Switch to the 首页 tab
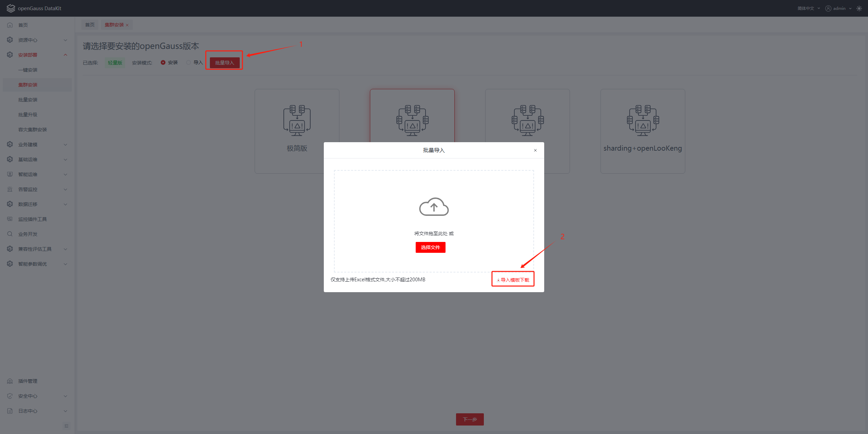Image resolution: width=868 pixels, height=434 pixels. pos(90,25)
